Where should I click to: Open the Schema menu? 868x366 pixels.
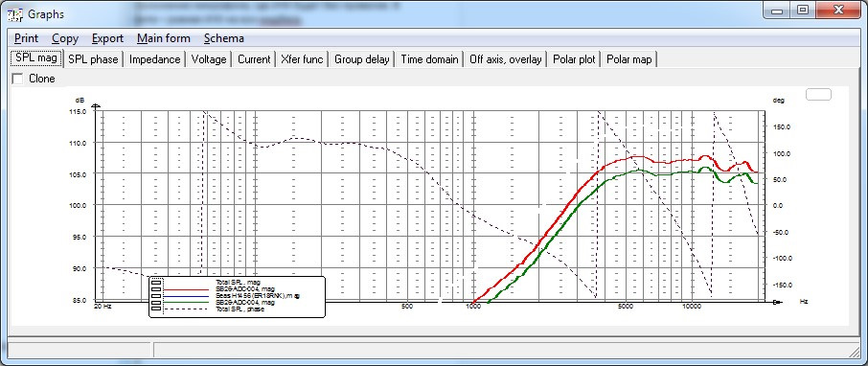tap(223, 38)
